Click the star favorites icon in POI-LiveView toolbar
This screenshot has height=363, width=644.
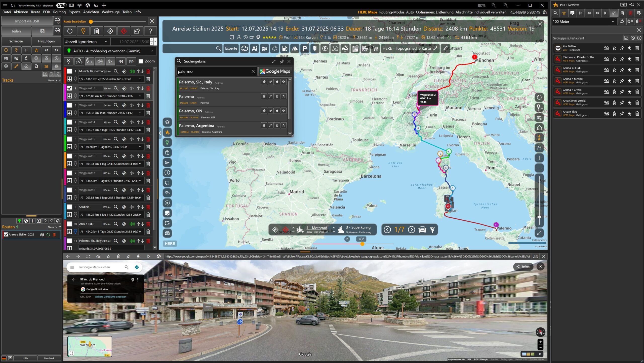(564, 13)
